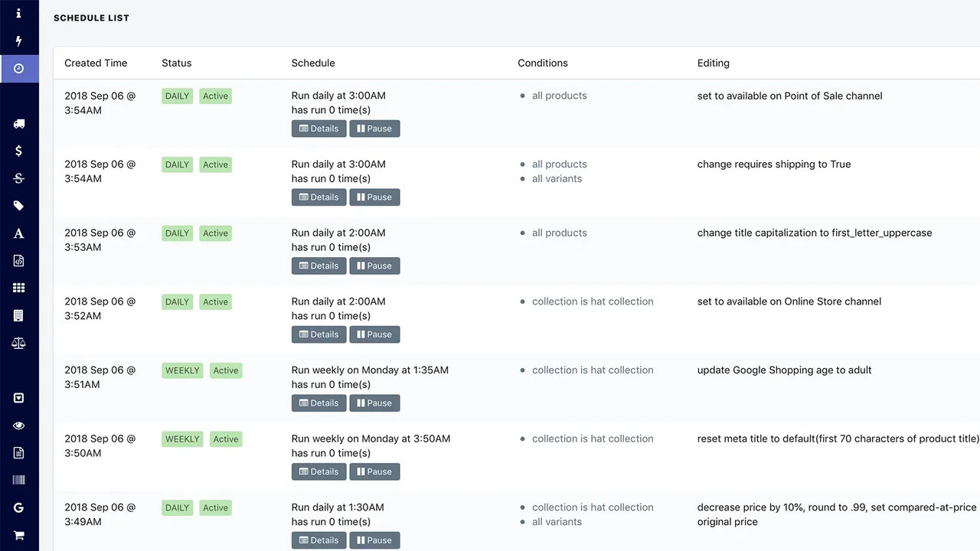Select the weight scales tool
This screenshot has height=551, width=980.
pos(19,343)
